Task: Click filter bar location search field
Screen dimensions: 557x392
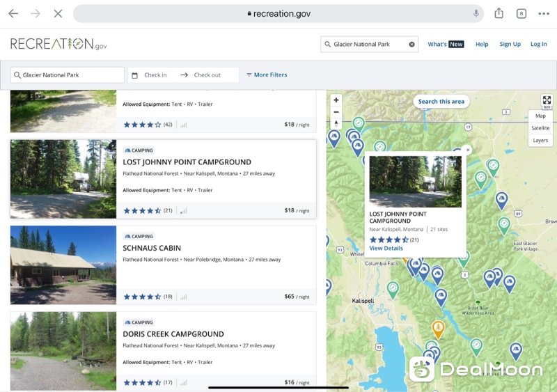Action: point(67,75)
